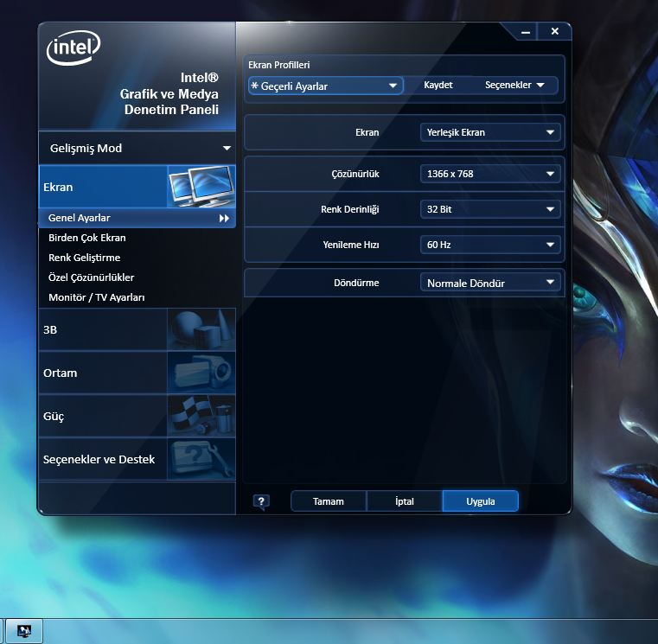The height and width of the screenshot is (644, 658).
Task: Click the Ekran Profilleri label
Action: (x=279, y=65)
